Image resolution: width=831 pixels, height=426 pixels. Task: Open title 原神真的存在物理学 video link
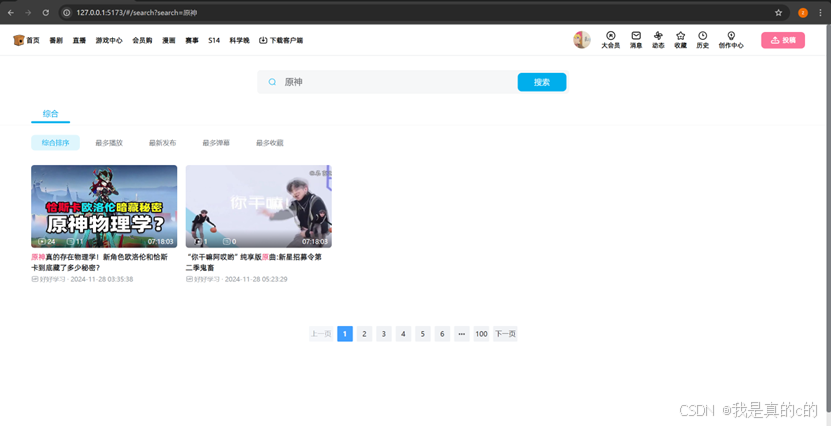coord(100,262)
